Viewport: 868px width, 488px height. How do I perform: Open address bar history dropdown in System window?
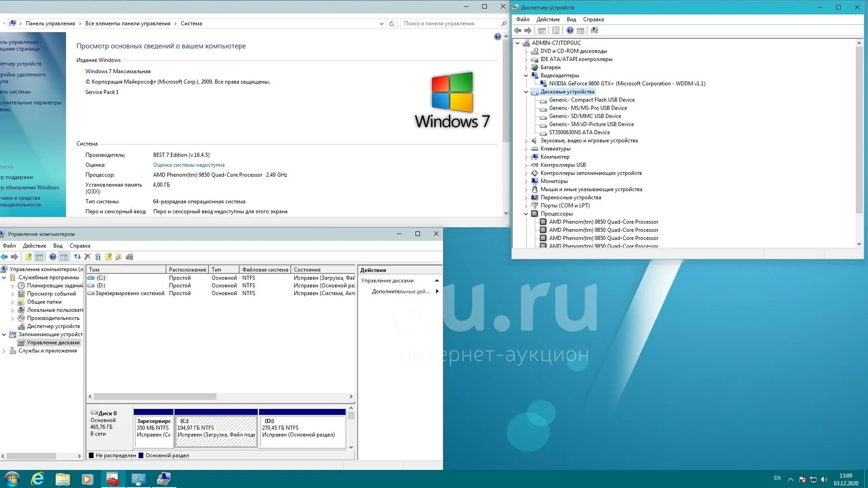(382, 23)
